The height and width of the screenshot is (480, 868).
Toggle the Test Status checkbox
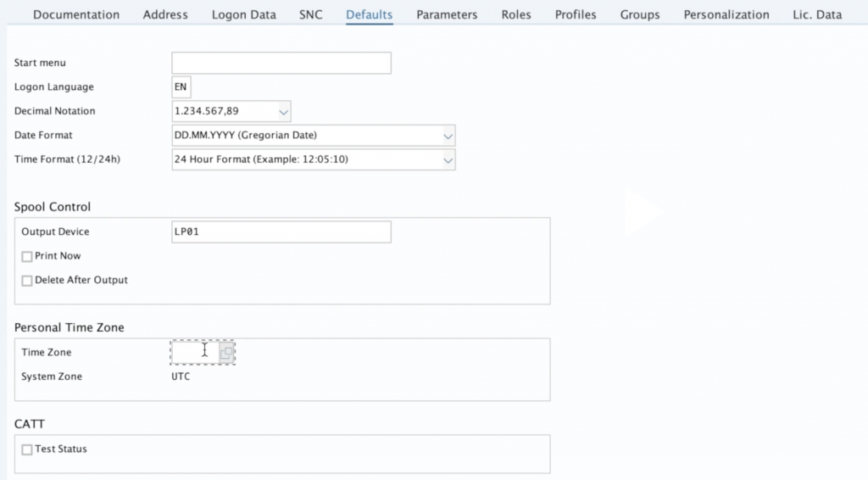click(x=27, y=449)
